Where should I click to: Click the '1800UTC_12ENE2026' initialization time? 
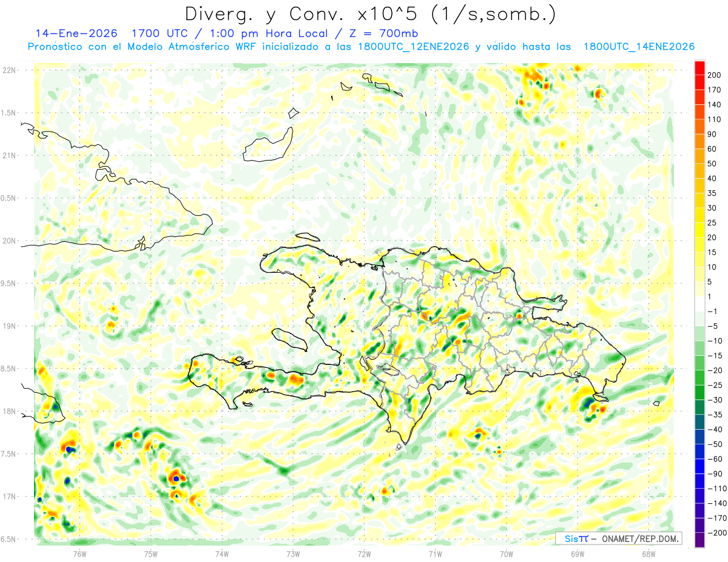click(x=413, y=47)
